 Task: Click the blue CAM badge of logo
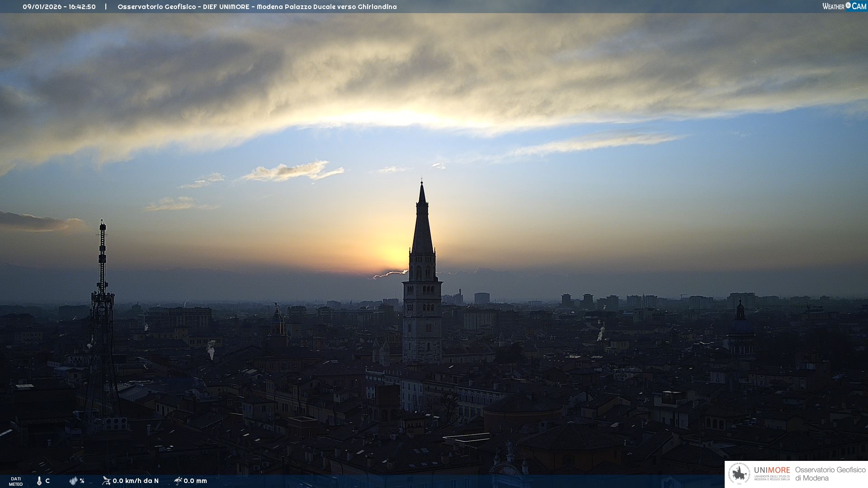point(859,6)
